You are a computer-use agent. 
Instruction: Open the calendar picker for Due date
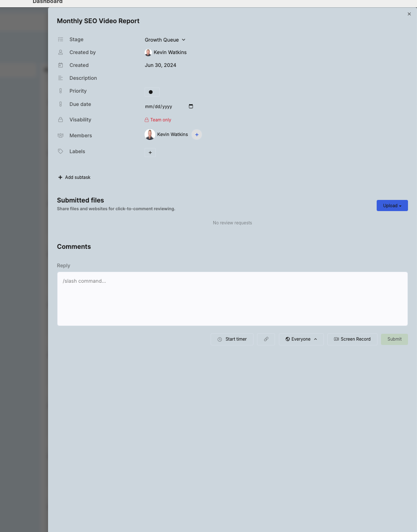191,106
